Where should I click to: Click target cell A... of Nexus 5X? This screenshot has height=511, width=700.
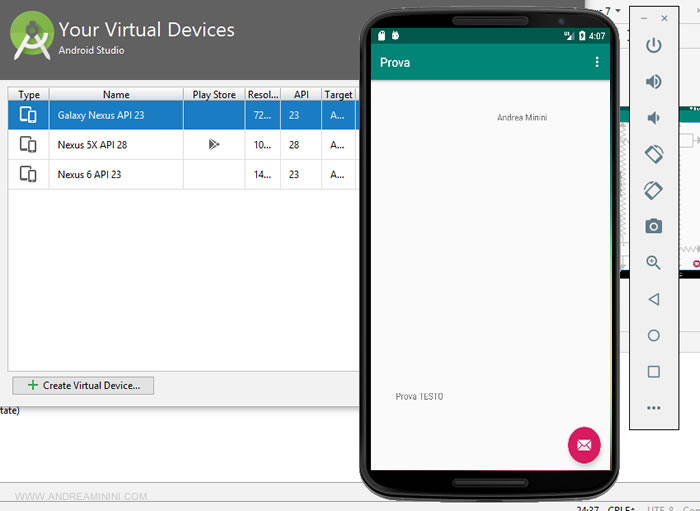(337, 145)
